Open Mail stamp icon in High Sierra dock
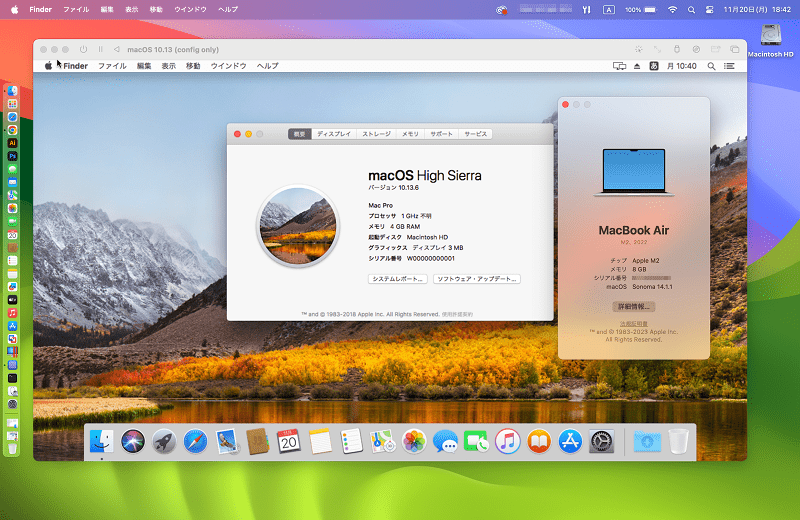 point(227,441)
